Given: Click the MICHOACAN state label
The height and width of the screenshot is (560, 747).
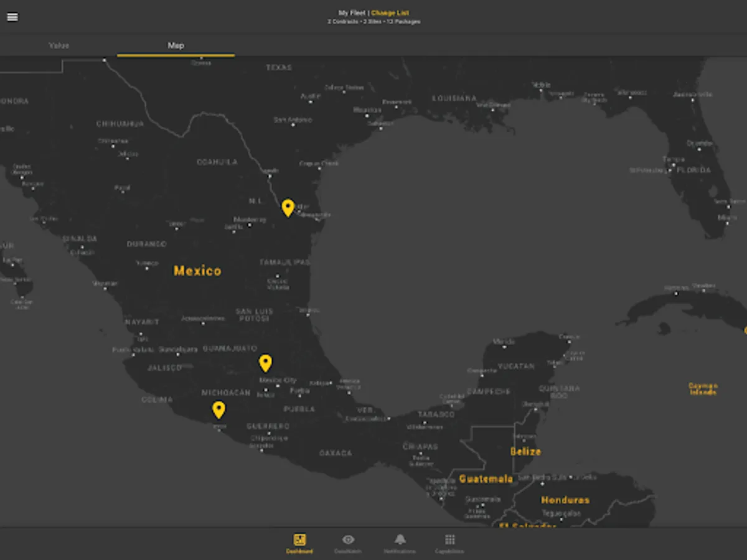Looking at the screenshot, I should (x=225, y=393).
